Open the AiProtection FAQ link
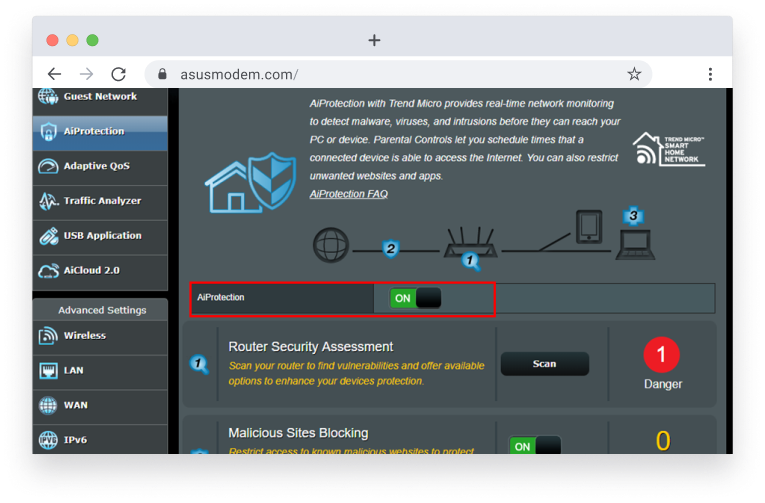This screenshot has width=765, height=503. (349, 194)
